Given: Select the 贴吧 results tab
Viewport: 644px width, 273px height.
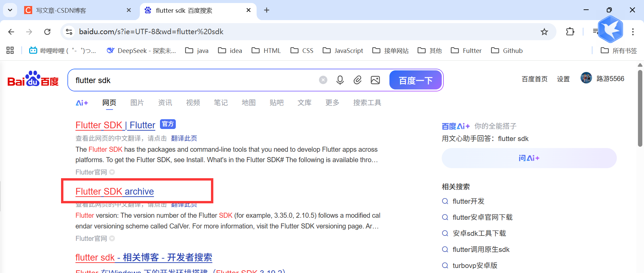Looking at the screenshot, I should pyautogui.click(x=276, y=103).
